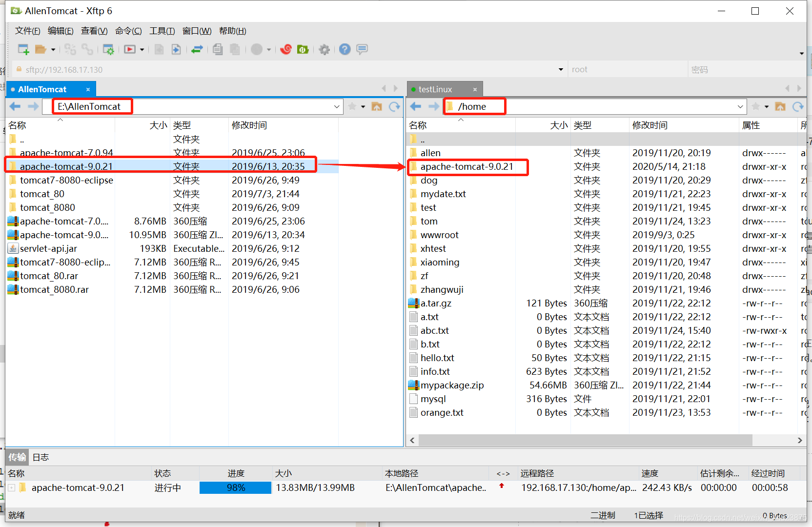The image size is (812, 527).
Task: Click the remote pane bookmark star
Action: [756, 106]
